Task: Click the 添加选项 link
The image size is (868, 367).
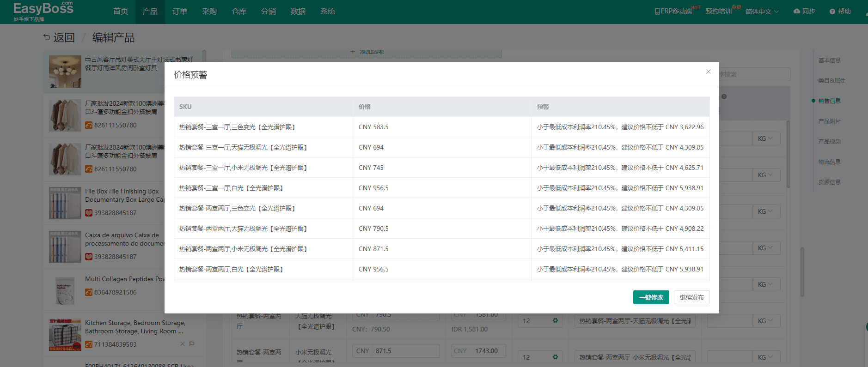Action: pos(367,52)
